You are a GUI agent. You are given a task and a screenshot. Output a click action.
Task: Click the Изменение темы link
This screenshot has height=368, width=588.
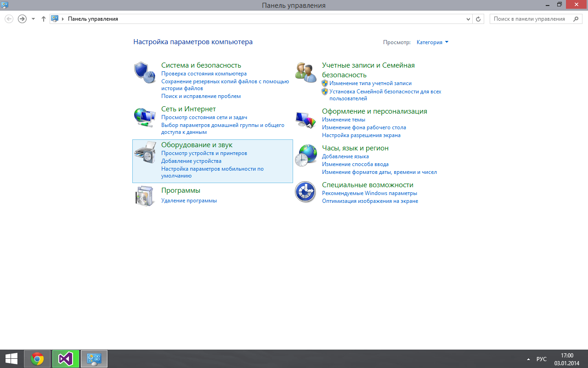tap(344, 120)
